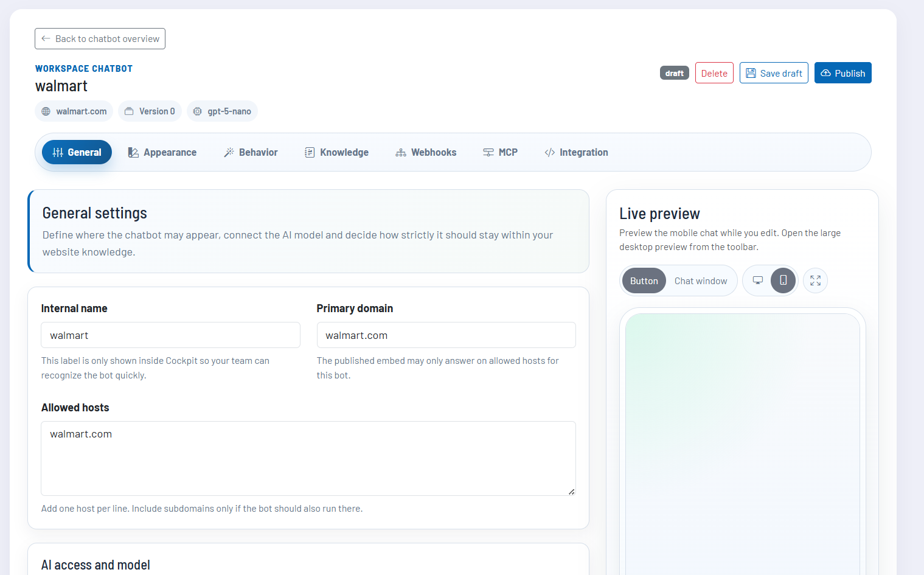Select the Chat window preview mode

tap(701, 281)
